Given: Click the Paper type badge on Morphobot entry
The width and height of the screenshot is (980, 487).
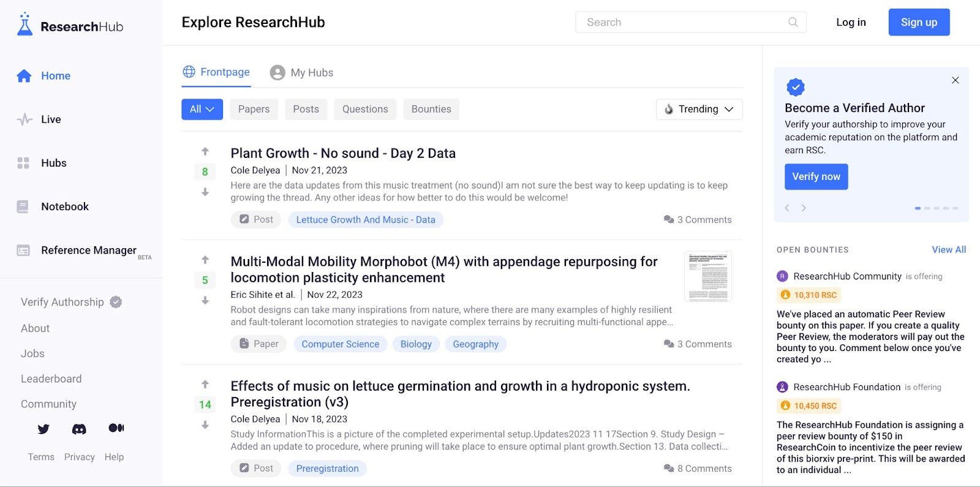Looking at the screenshot, I should pyautogui.click(x=258, y=344).
